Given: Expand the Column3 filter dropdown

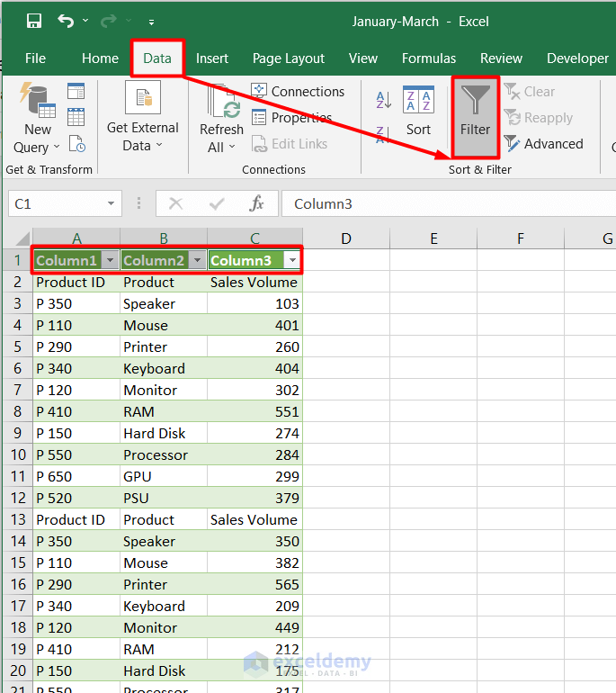Looking at the screenshot, I should [x=290, y=260].
